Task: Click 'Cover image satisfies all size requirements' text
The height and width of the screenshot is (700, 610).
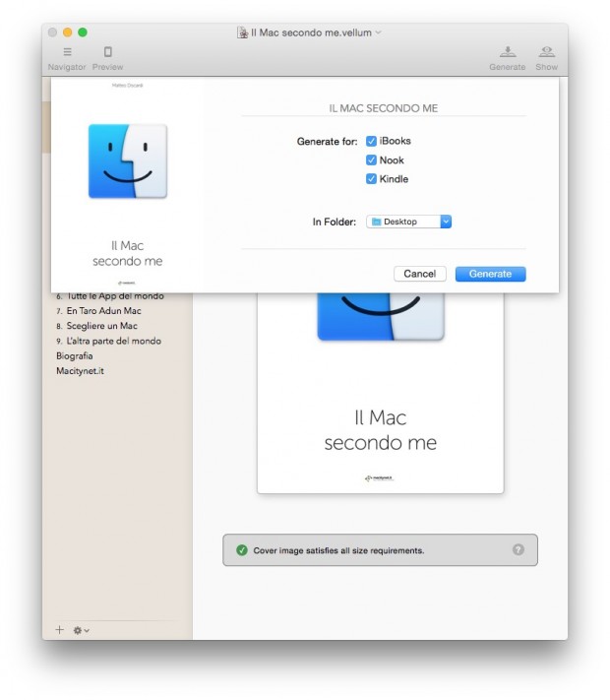Action: click(x=338, y=550)
